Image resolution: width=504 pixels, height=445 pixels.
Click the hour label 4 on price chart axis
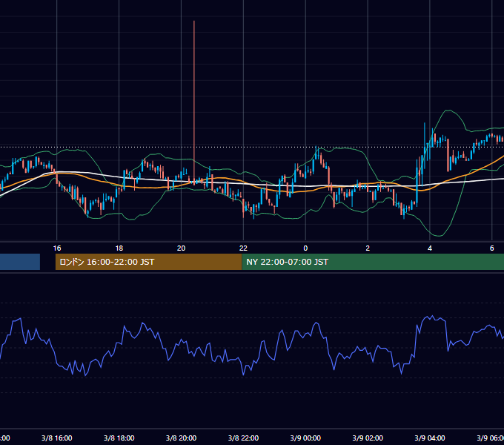[430, 248]
